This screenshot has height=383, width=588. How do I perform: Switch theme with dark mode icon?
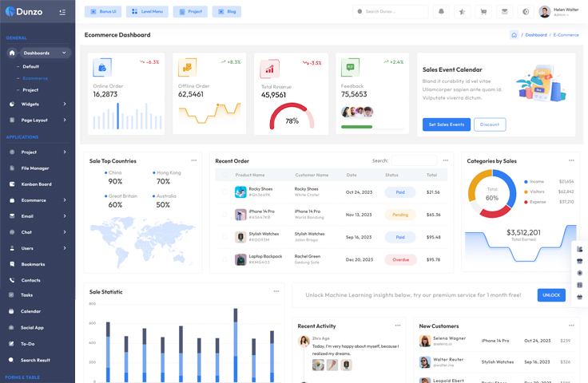point(525,12)
